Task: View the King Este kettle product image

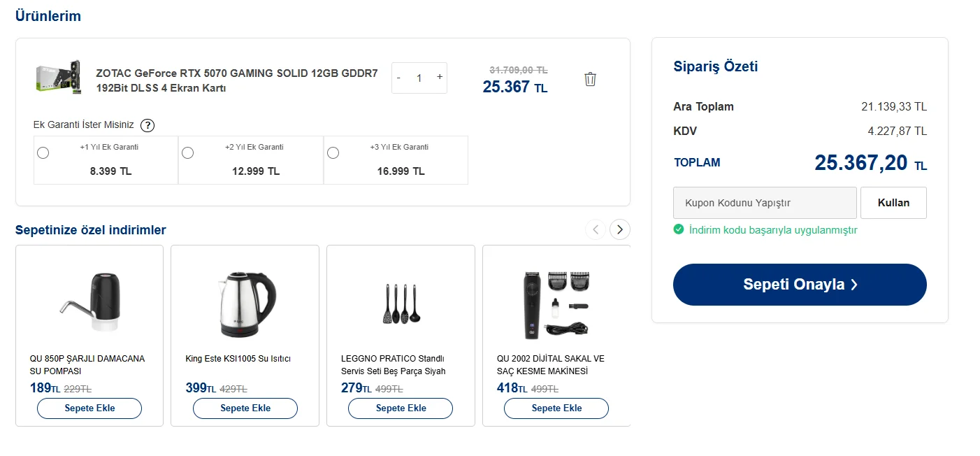Action: [x=245, y=304]
